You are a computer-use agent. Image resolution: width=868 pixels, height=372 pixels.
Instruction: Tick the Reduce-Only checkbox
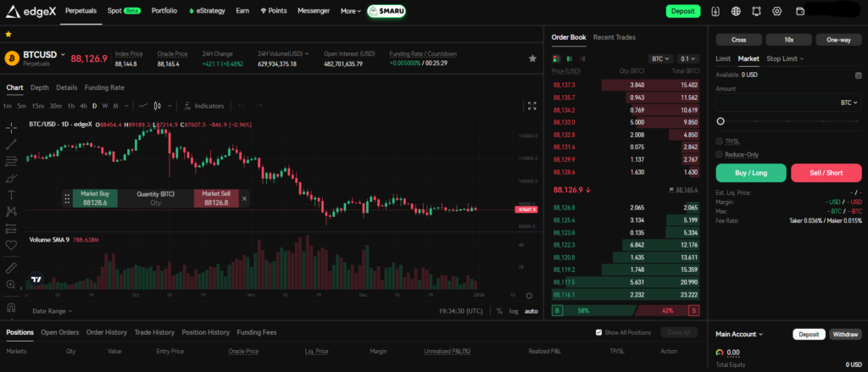pyautogui.click(x=721, y=154)
